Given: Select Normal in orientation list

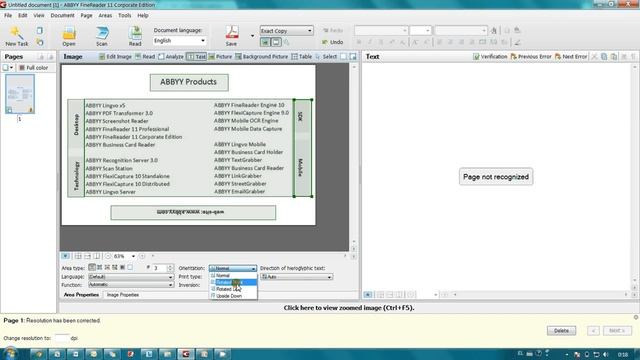Looking at the screenshot, I should click(x=233, y=276).
